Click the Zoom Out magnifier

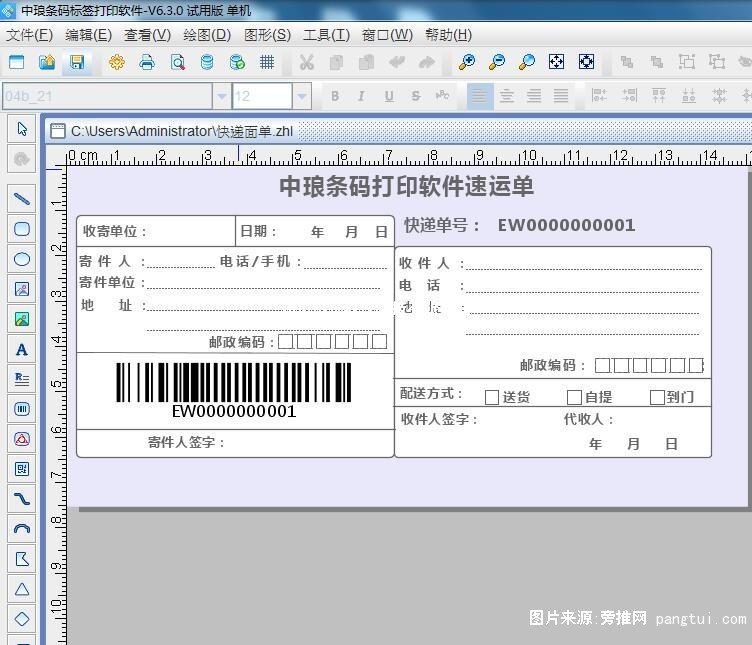click(x=497, y=62)
